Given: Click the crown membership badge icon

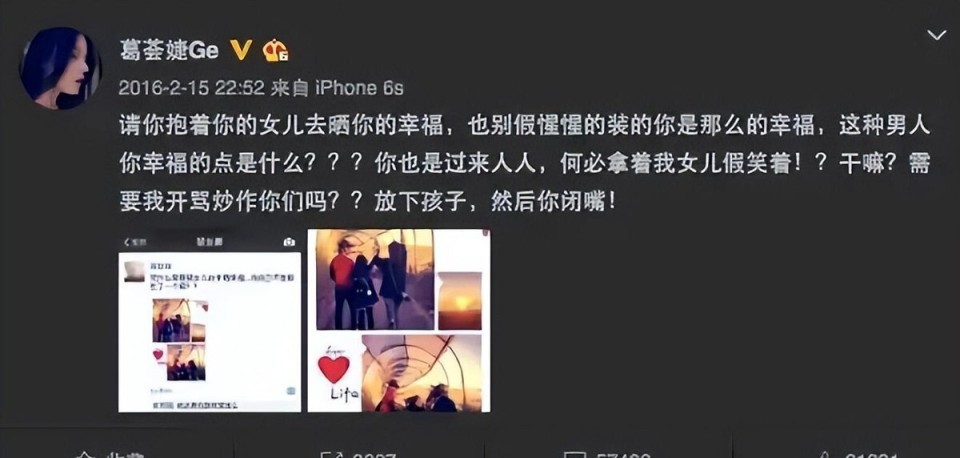Looking at the screenshot, I should pos(275,51).
